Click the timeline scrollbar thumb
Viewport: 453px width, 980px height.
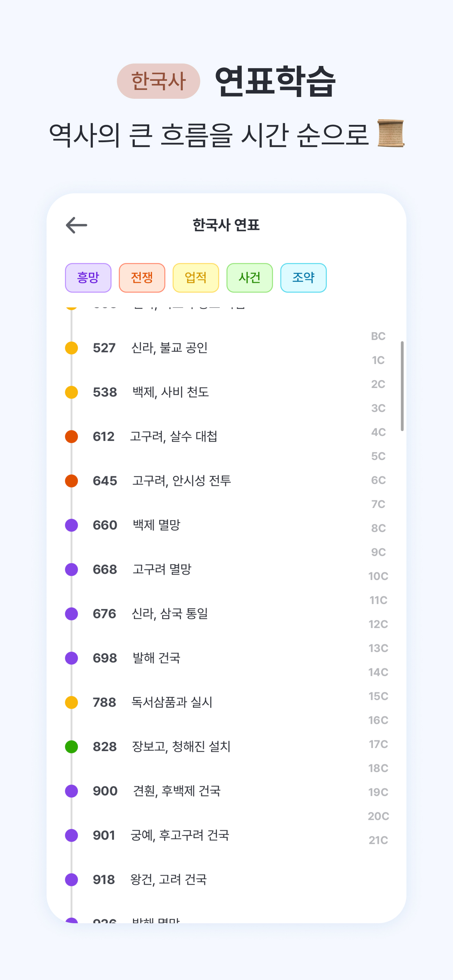tap(402, 386)
